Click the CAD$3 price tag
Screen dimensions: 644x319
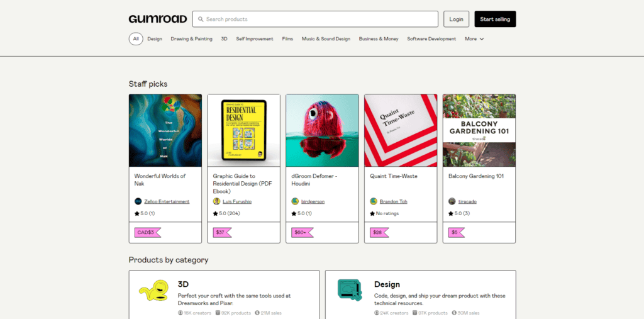(147, 233)
